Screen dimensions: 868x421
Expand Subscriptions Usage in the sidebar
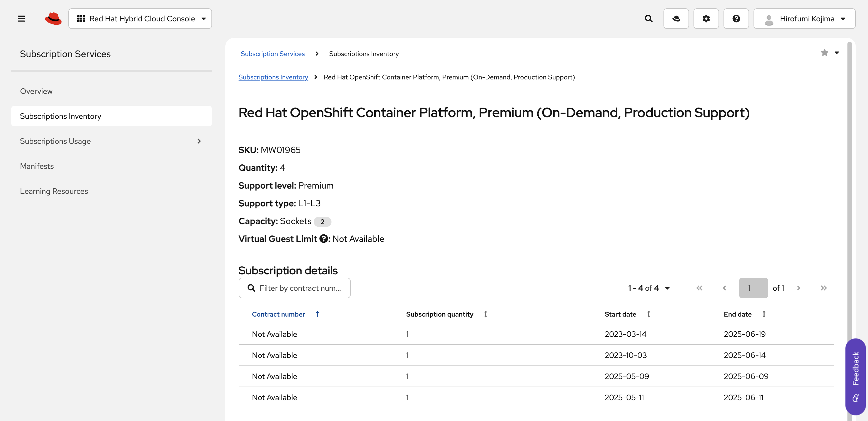[x=111, y=141]
